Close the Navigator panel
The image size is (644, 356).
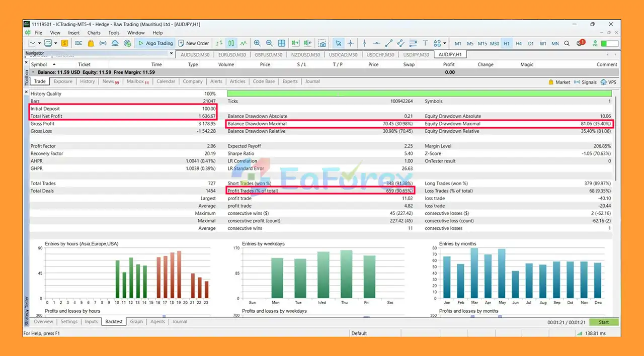tap(170, 53)
